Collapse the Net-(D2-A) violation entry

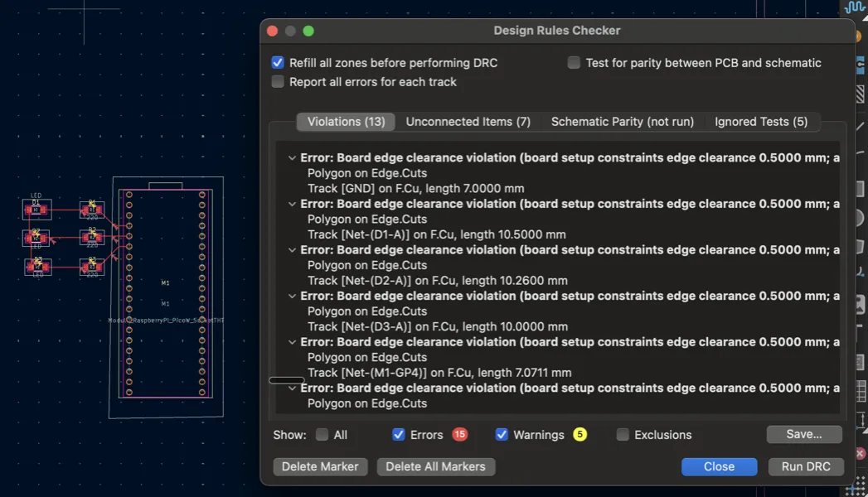coord(292,249)
